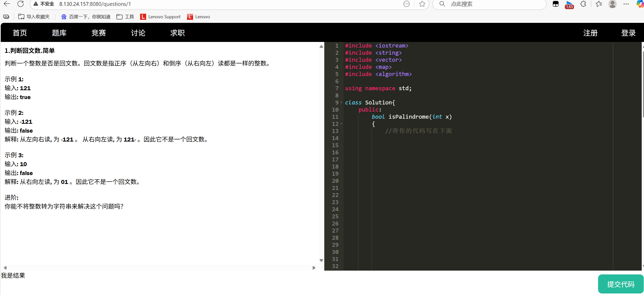The image size is (644, 295).
Task: Open 题库 navigation item
Action: [x=59, y=33]
